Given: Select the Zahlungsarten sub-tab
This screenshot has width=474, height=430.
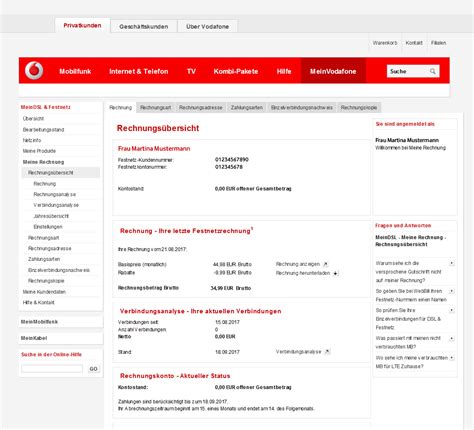Looking at the screenshot, I should (x=247, y=108).
